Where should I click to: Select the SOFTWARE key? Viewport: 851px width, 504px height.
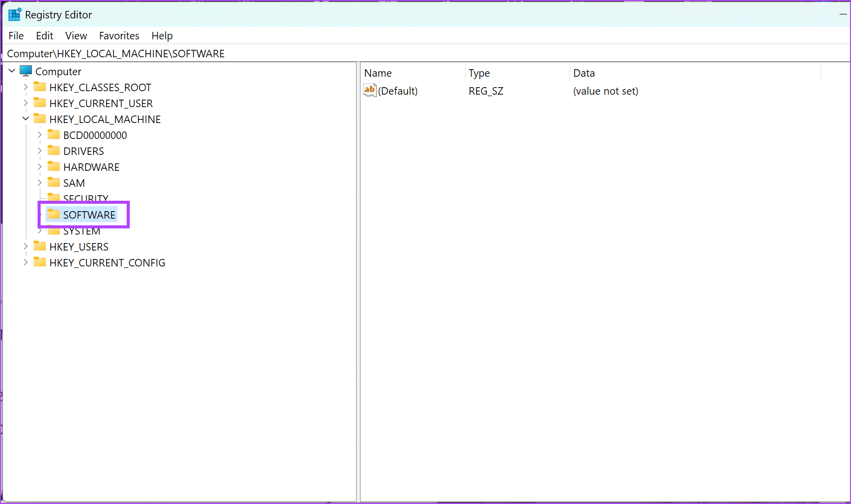point(89,215)
